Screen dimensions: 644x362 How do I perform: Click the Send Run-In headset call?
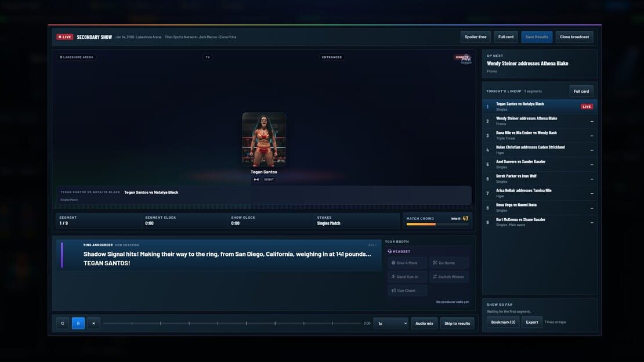click(407, 277)
